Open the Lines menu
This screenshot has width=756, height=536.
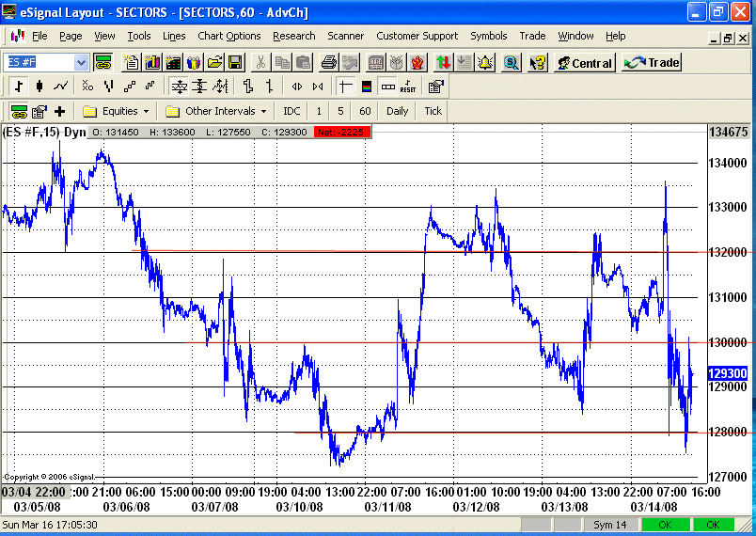pyautogui.click(x=174, y=36)
